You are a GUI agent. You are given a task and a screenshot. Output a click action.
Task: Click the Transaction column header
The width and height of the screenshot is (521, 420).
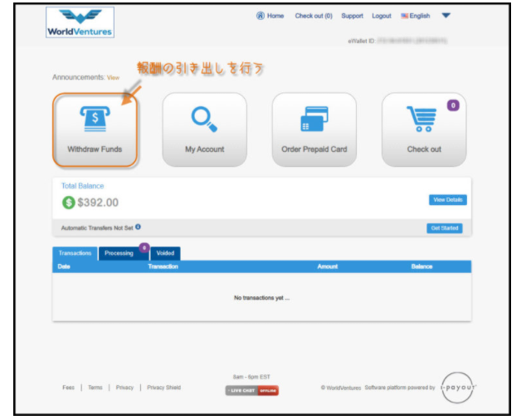pos(163,266)
